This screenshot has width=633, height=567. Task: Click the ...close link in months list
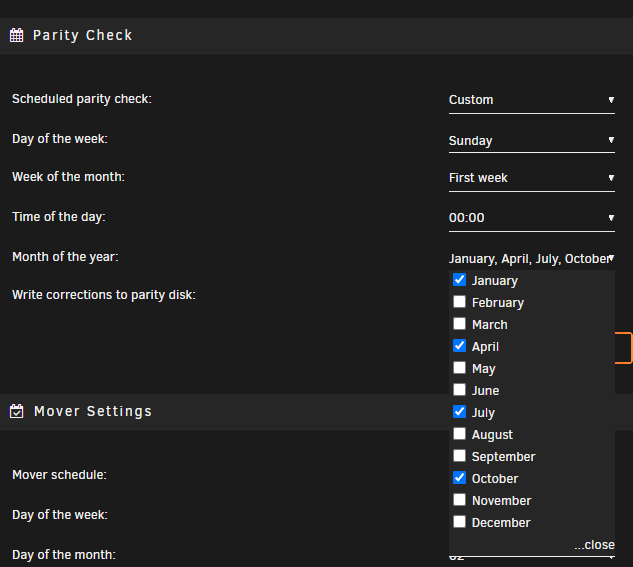(x=594, y=545)
